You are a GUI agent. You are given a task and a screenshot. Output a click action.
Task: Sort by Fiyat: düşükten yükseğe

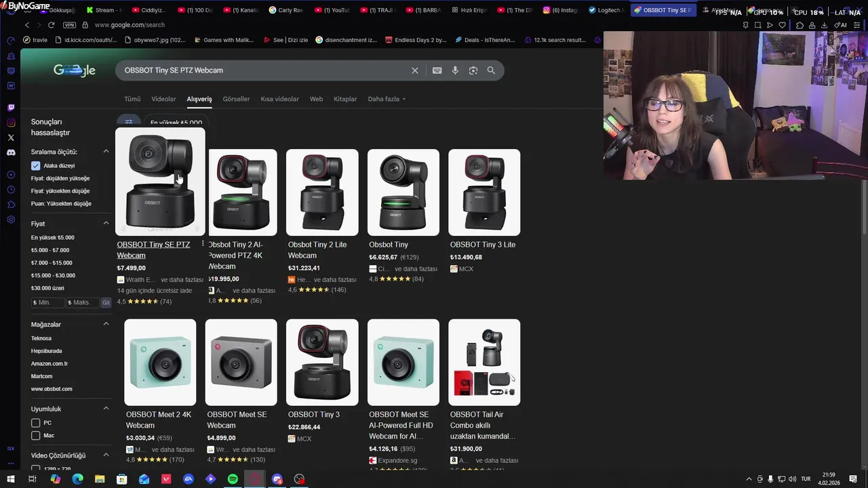coord(60,178)
